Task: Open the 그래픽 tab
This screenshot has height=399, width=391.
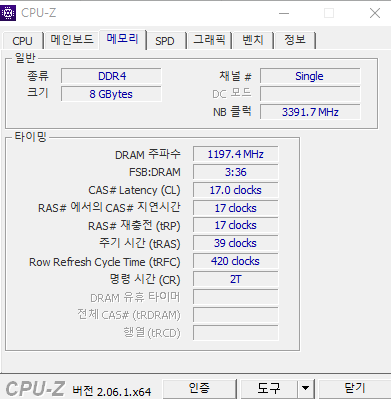Action: [209, 40]
